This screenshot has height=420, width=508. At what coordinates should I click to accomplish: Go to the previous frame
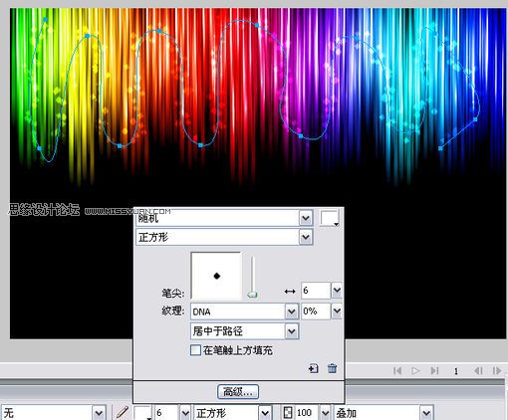tap(478, 370)
